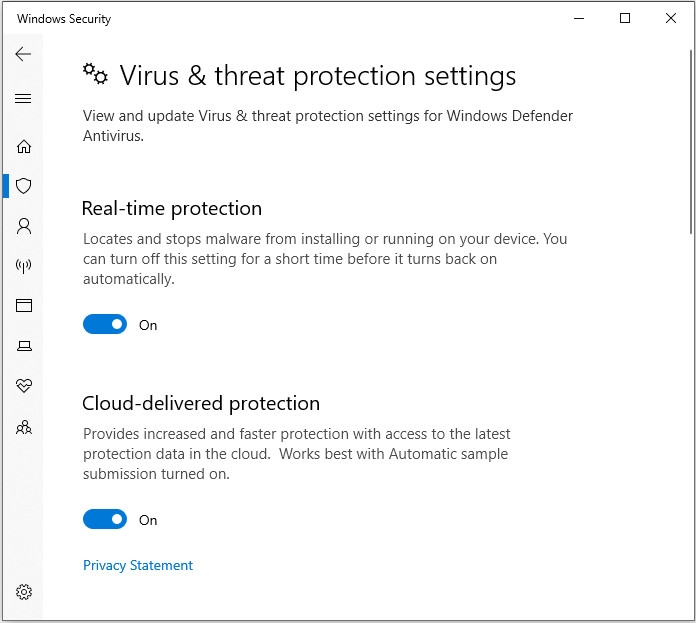Maximize the Windows Security window
Image resolution: width=696 pixels, height=623 pixels.
625,18
